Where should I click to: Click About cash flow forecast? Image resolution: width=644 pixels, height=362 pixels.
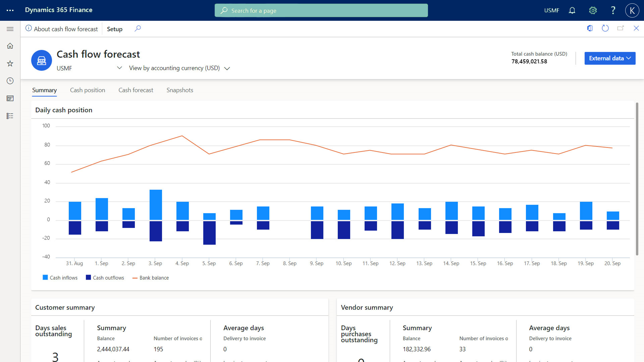(x=66, y=29)
